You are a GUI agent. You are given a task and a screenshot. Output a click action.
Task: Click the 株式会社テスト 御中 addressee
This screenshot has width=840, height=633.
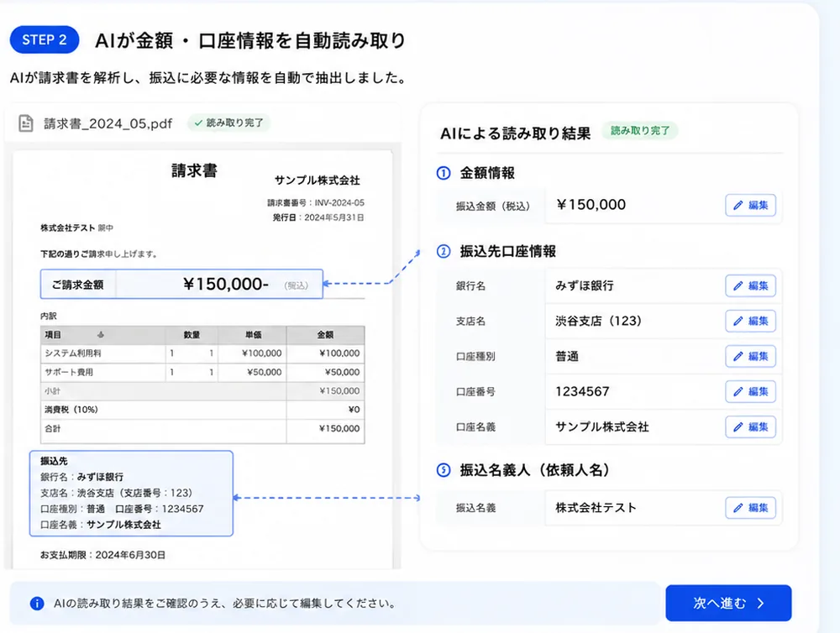[76, 228]
